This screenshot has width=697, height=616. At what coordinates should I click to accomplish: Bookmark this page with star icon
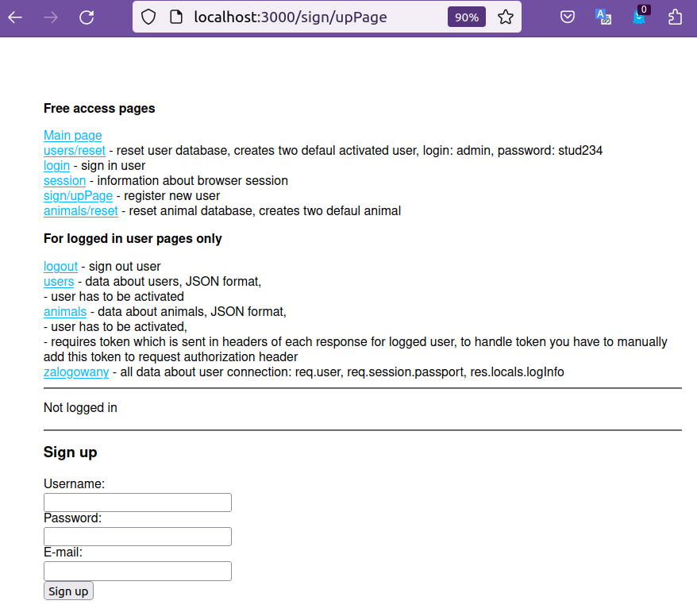506,17
